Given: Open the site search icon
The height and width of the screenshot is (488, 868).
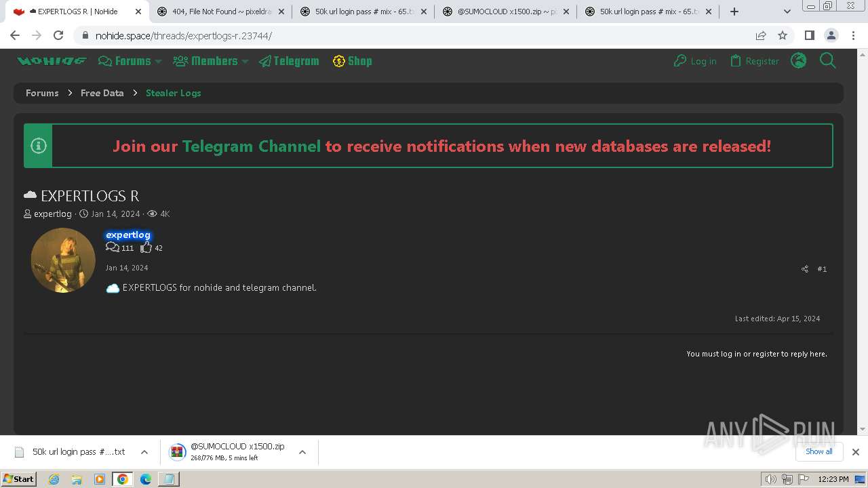Looking at the screenshot, I should pos(828,61).
